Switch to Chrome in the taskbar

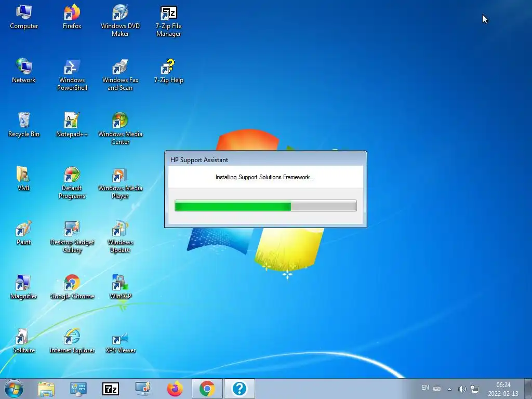point(207,389)
